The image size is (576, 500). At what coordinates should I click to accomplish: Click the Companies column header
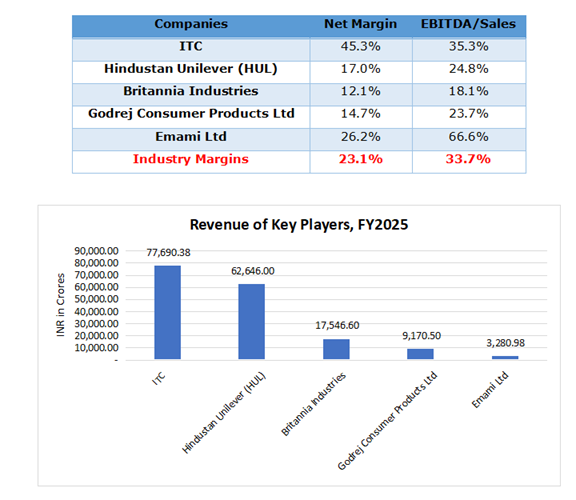click(191, 24)
